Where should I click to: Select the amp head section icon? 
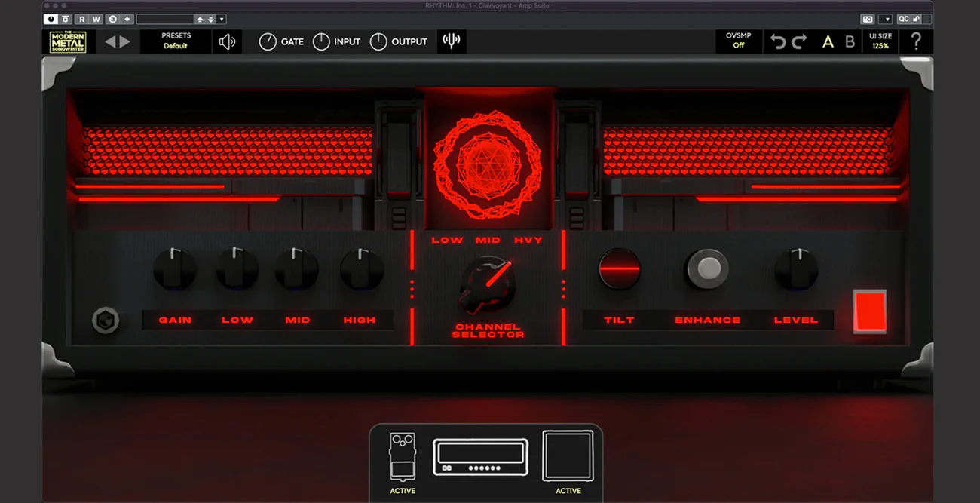click(480, 457)
